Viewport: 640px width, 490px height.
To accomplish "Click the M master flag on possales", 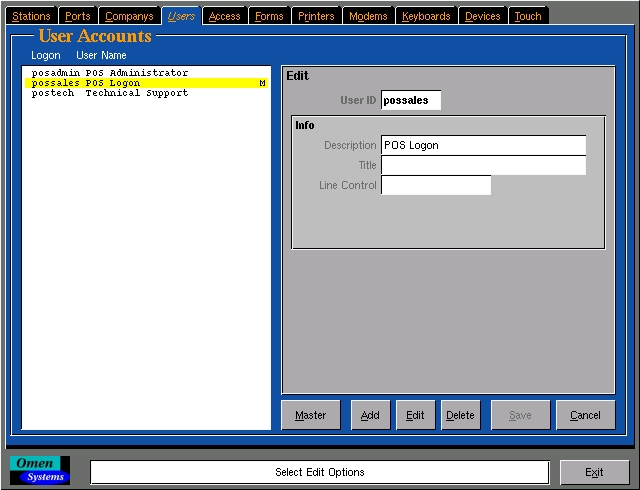I will point(262,83).
